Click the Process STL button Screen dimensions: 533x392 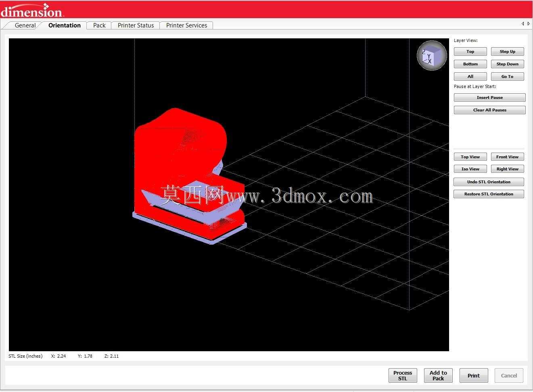403,375
